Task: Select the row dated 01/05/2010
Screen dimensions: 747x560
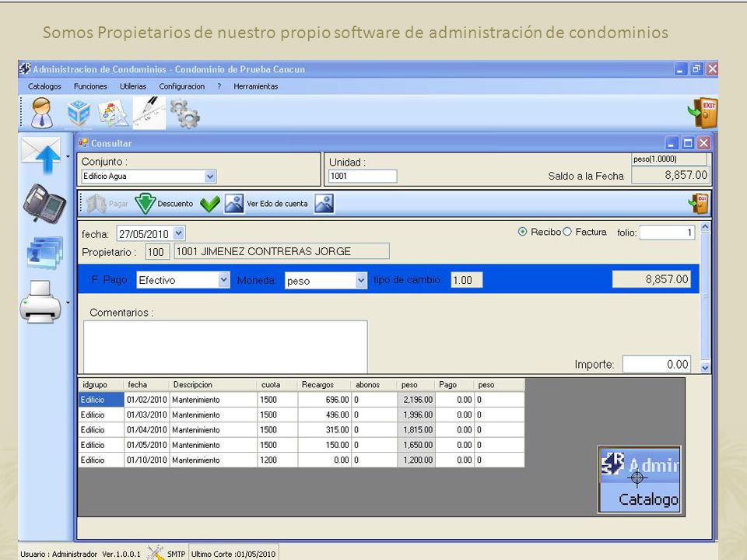Action: pos(301,445)
